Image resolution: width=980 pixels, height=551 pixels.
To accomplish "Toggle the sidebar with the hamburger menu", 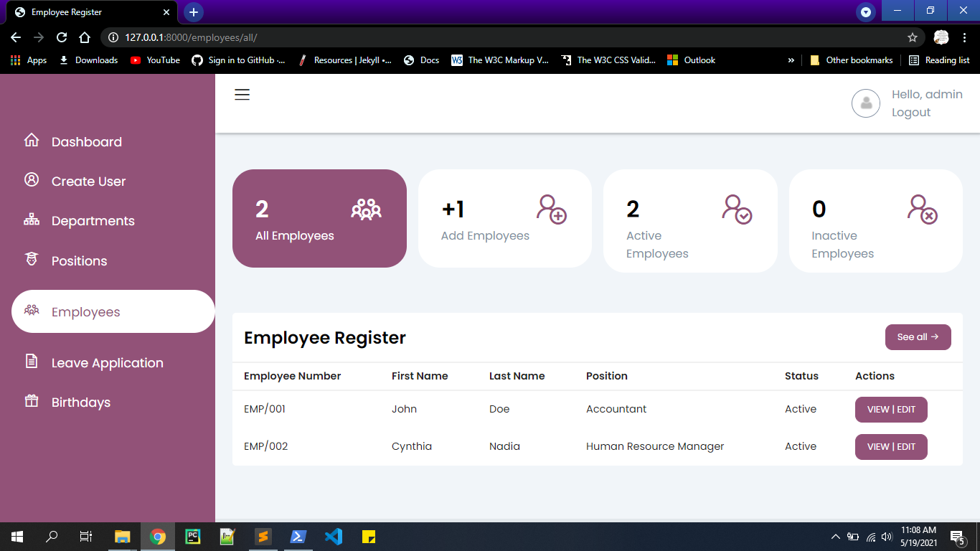I will pyautogui.click(x=242, y=94).
